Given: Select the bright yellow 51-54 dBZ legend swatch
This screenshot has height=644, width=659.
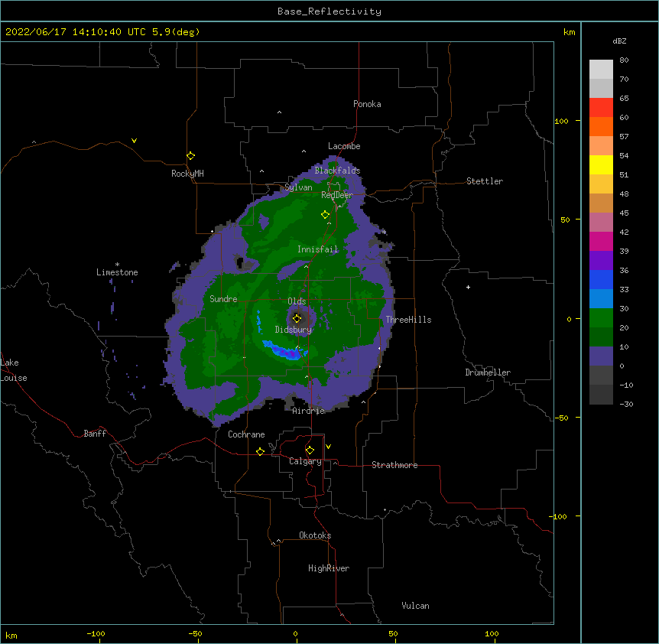Looking at the screenshot, I should 601,164.
